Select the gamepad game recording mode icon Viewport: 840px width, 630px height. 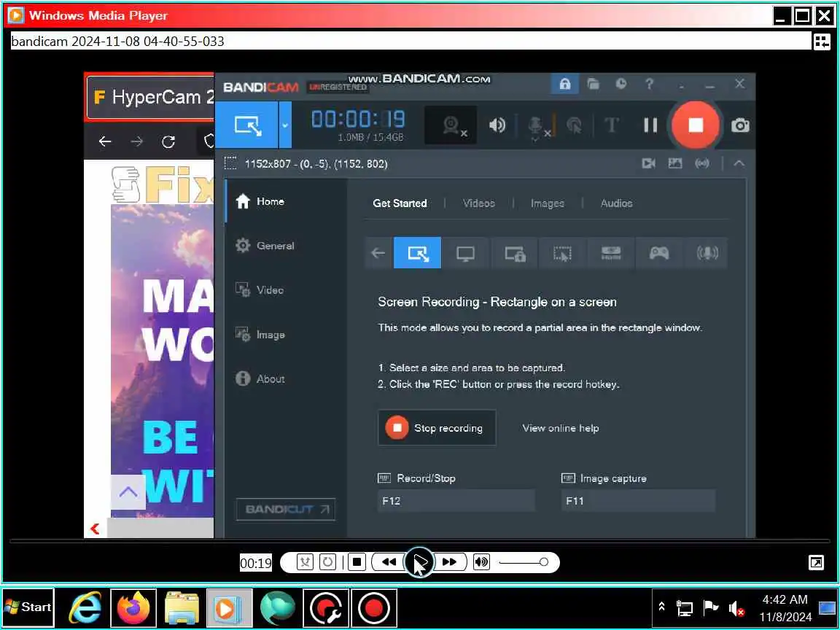point(659,253)
